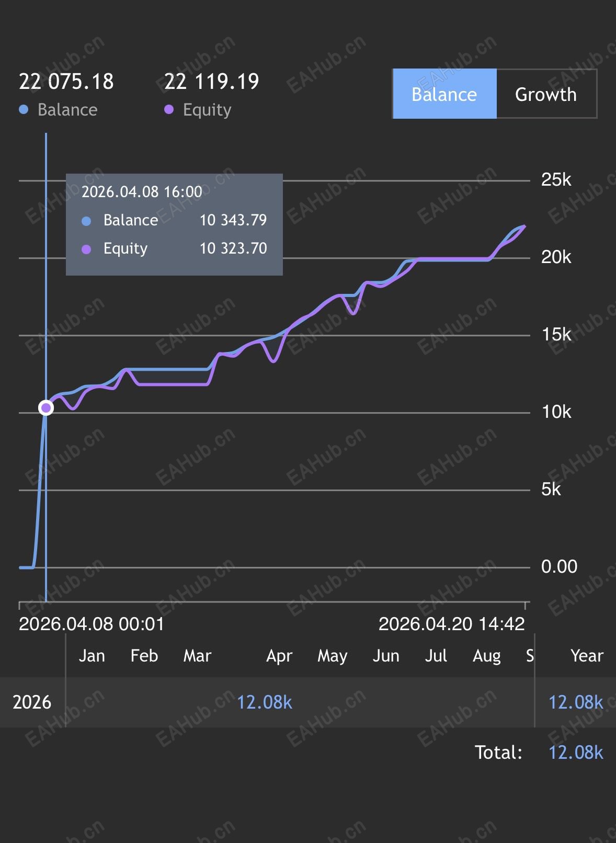Click the 22 075.18 balance value
Screen dimensions: 616x843
pos(66,82)
